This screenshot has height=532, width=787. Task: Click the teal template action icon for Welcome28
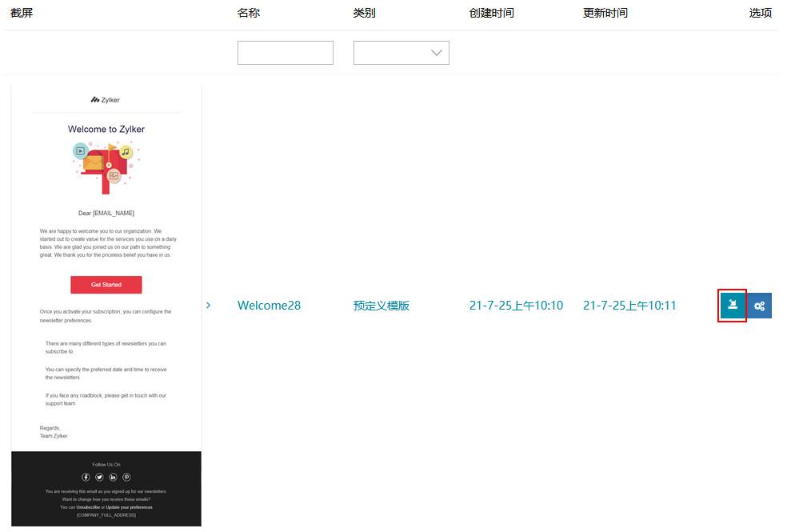(x=733, y=305)
